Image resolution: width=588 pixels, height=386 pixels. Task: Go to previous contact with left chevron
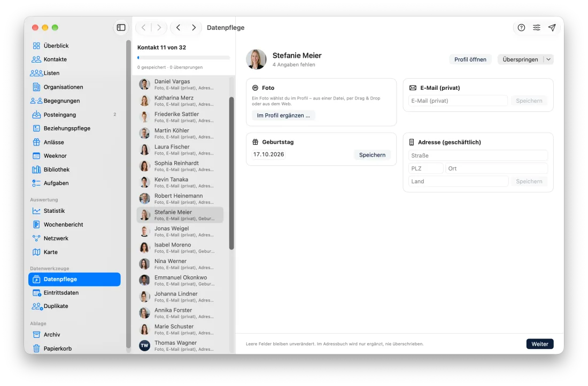[x=179, y=27]
